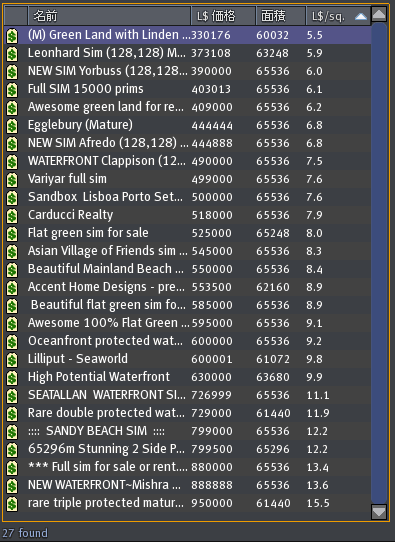Viewport: 395px width, 542px height.
Task: Click the for-sale icon beside Variyar full sim
Action: click(x=12, y=180)
